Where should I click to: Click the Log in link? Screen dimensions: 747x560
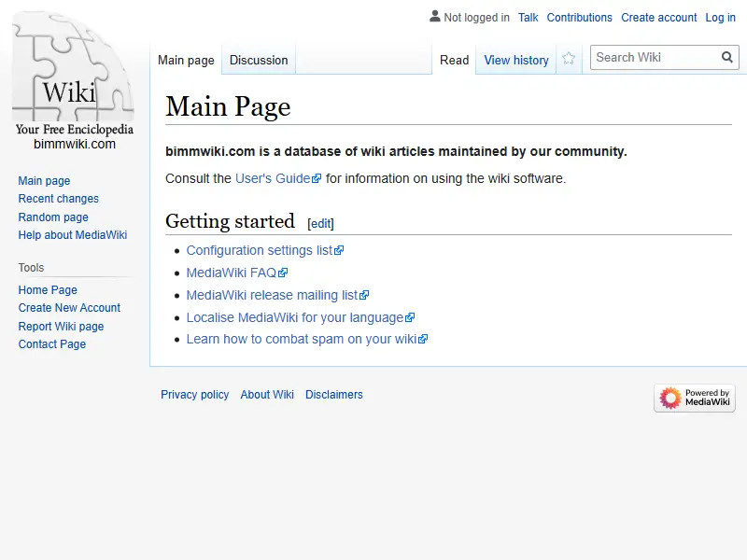pyautogui.click(x=720, y=18)
